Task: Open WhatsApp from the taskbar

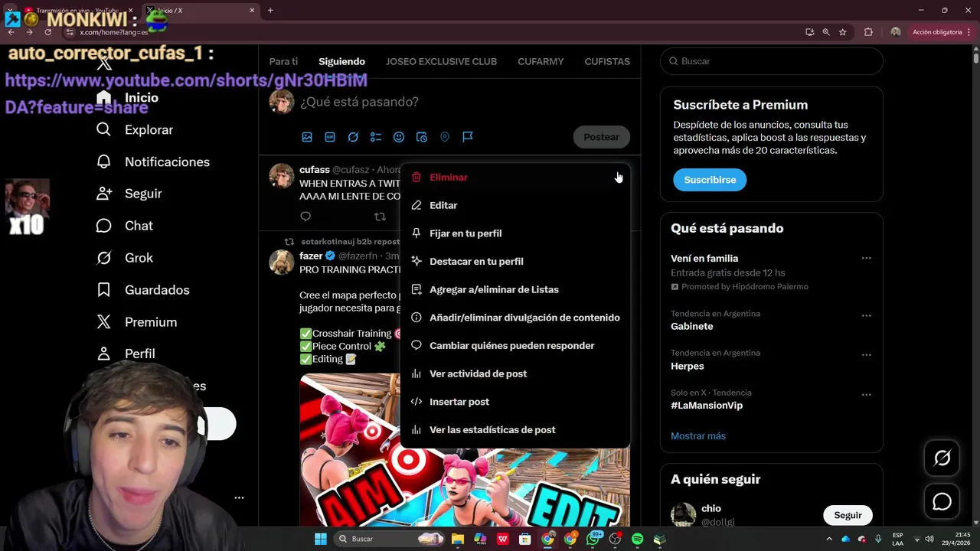Action: click(x=593, y=539)
